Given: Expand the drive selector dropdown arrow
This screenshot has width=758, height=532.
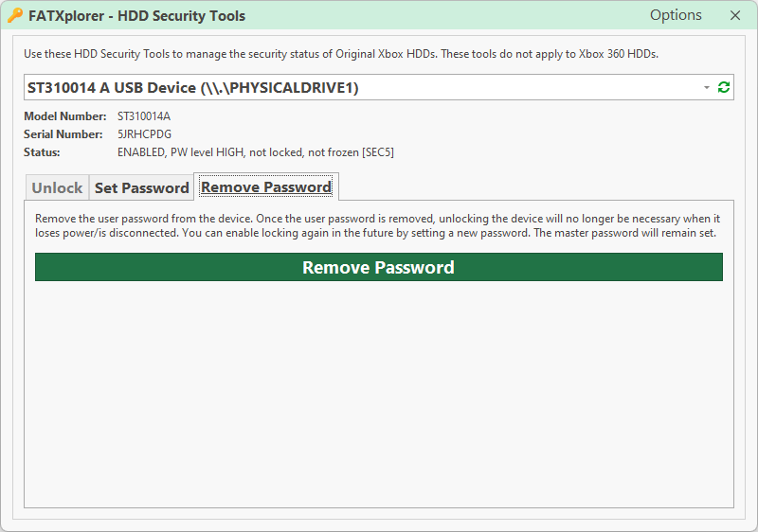Looking at the screenshot, I should 707,87.
